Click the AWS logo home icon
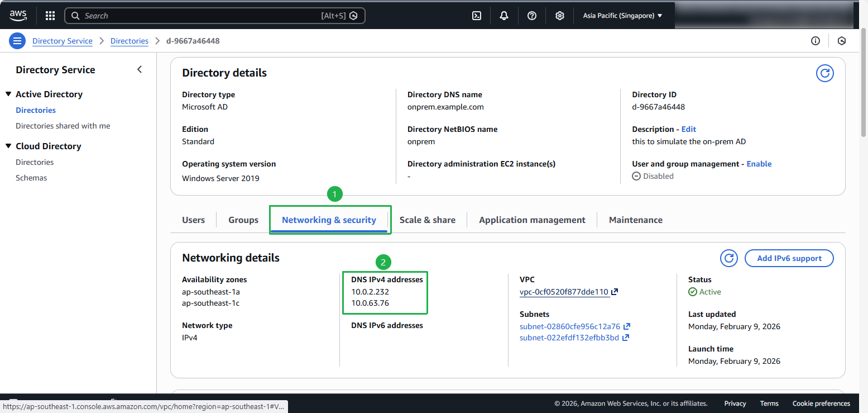Viewport: 868px width, 413px height. [18, 16]
